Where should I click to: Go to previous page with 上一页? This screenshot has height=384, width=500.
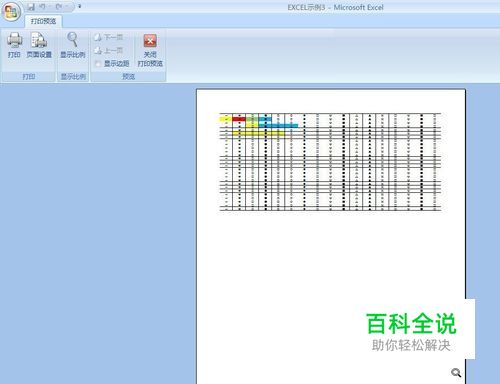tap(109, 50)
